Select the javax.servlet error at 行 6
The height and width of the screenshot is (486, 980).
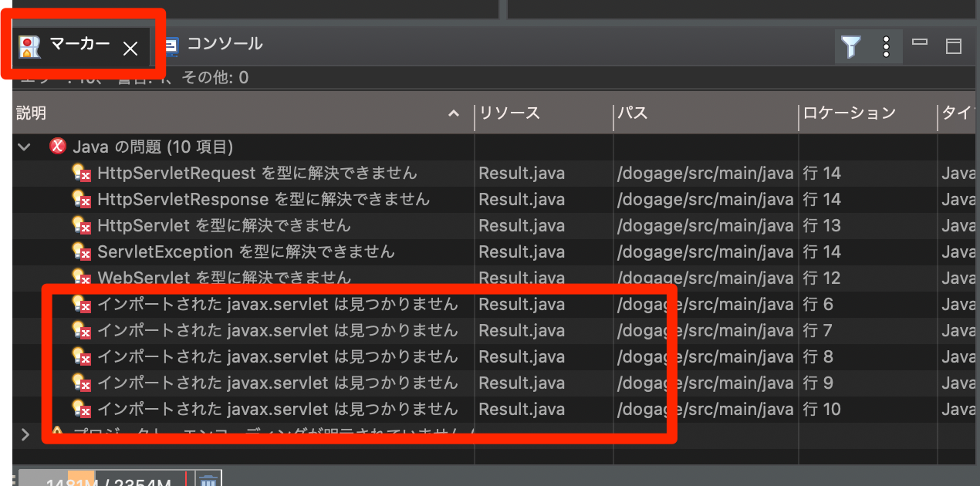pos(231,304)
